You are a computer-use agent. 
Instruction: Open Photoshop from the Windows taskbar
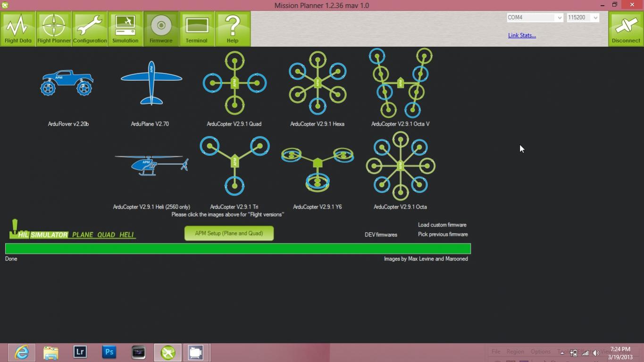click(109, 352)
